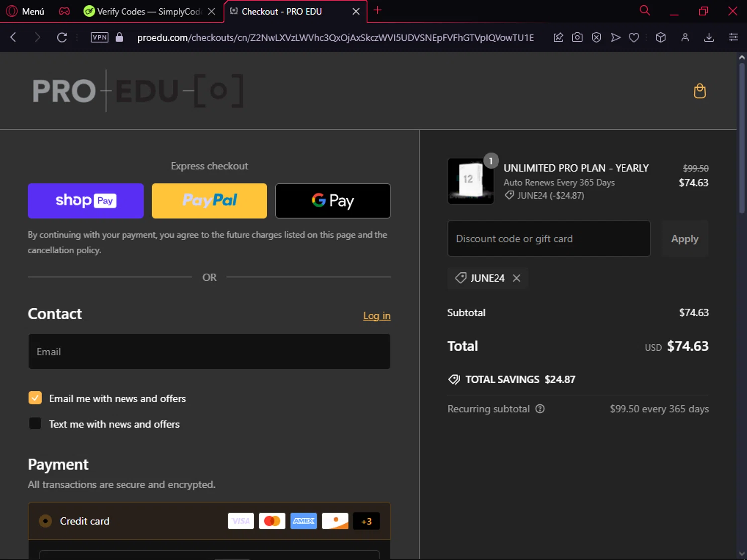Click the send flow arrow icon
Screen dimensions: 747x560
pos(616,37)
